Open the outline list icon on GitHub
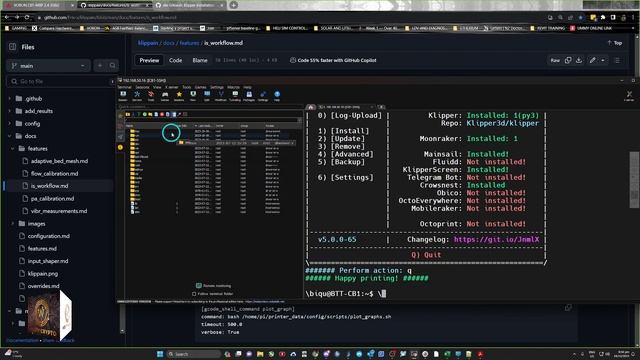The image size is (640, 360). (x=617, y=60)
